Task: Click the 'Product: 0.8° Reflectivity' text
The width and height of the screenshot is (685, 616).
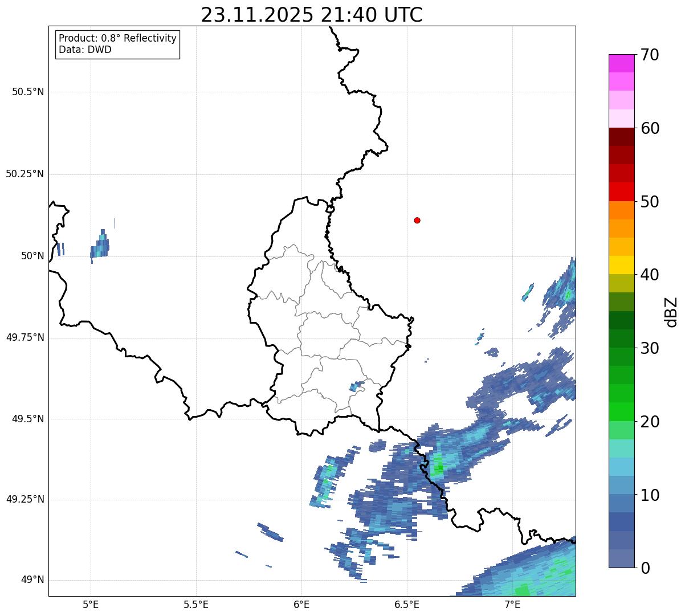Action: coord(117,38)
